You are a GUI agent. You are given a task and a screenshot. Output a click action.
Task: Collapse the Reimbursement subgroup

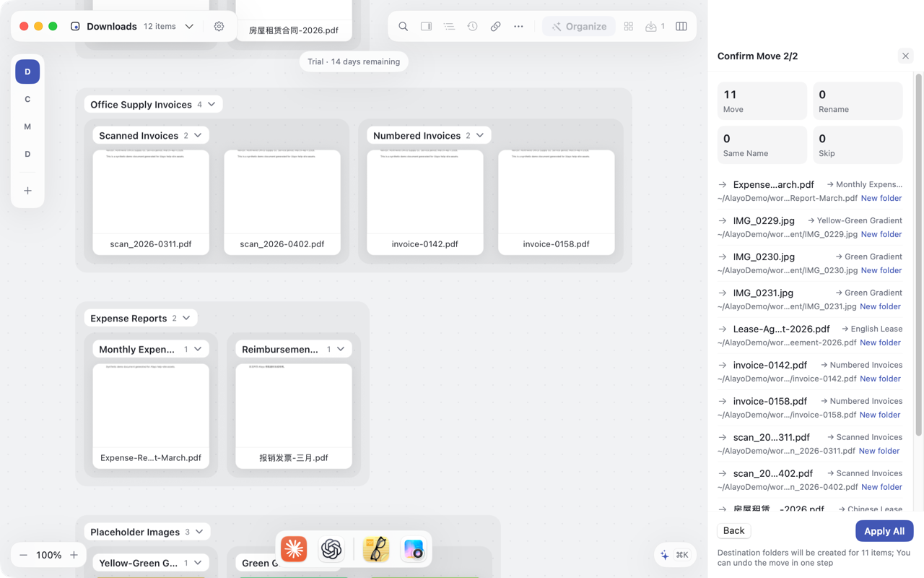click(341, 350)
